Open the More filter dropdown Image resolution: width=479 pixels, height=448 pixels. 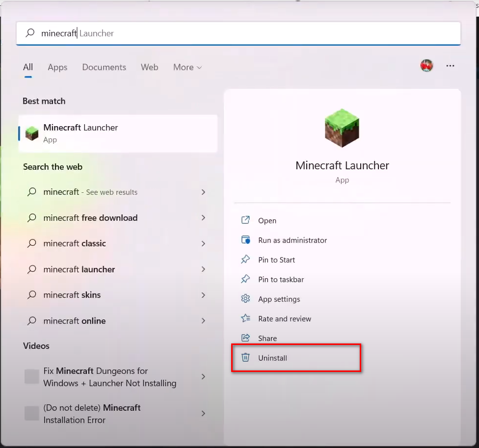click(x=187, y=67)
